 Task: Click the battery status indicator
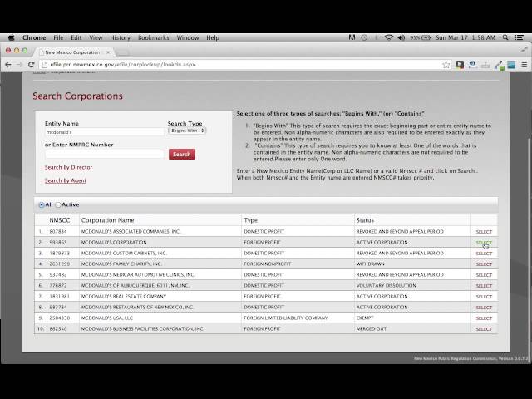pos(421,37)
